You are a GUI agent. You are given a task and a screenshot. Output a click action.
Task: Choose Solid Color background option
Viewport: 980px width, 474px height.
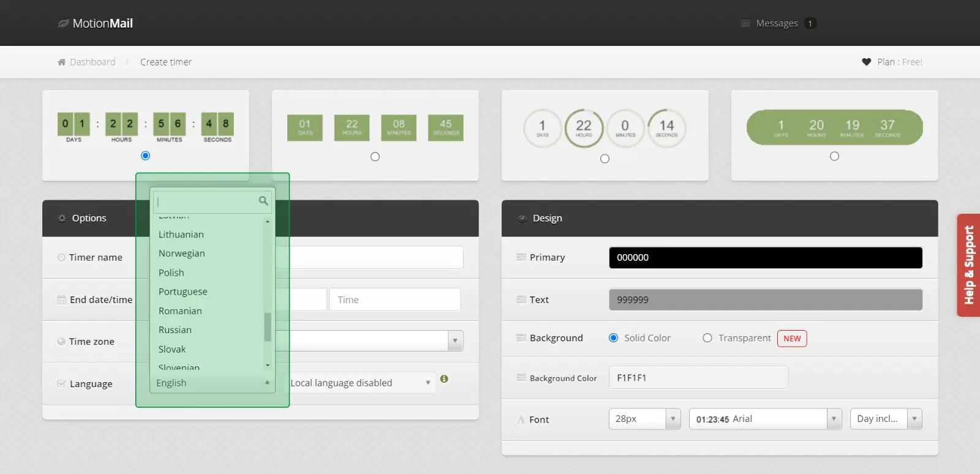(613, 338)
